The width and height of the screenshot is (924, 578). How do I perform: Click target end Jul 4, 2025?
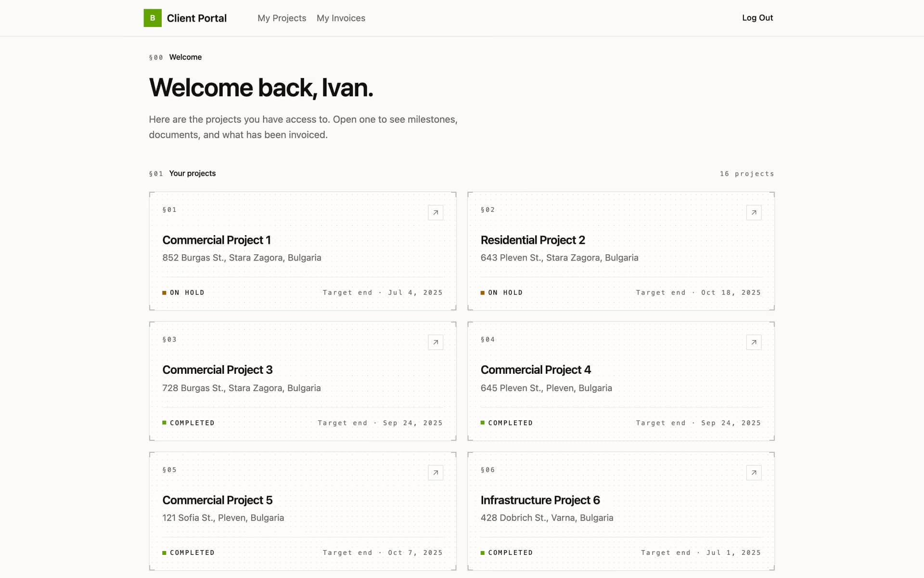point(383,292)
